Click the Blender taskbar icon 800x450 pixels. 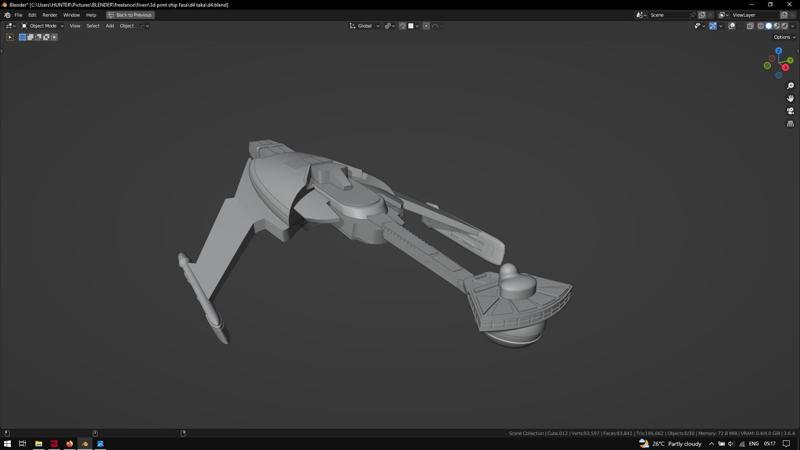pyautogui.click(x=85, y=444)
